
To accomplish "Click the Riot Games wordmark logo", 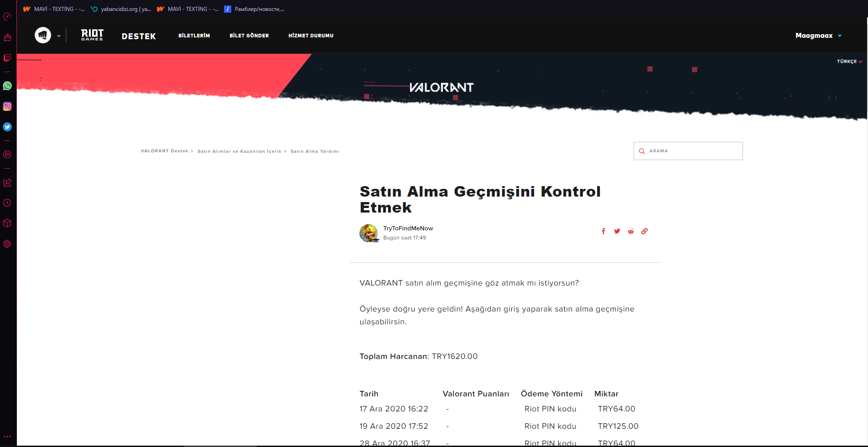I will [92, 35].
